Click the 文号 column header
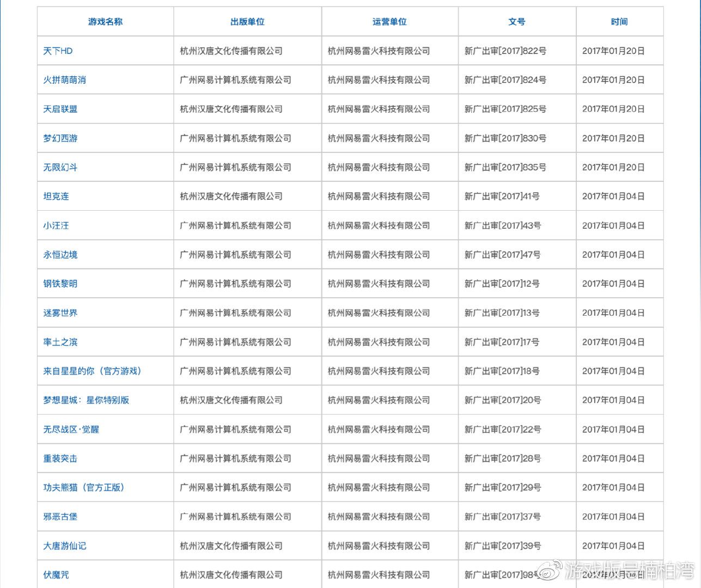This screenshot has width=701, height=588. 517,22
